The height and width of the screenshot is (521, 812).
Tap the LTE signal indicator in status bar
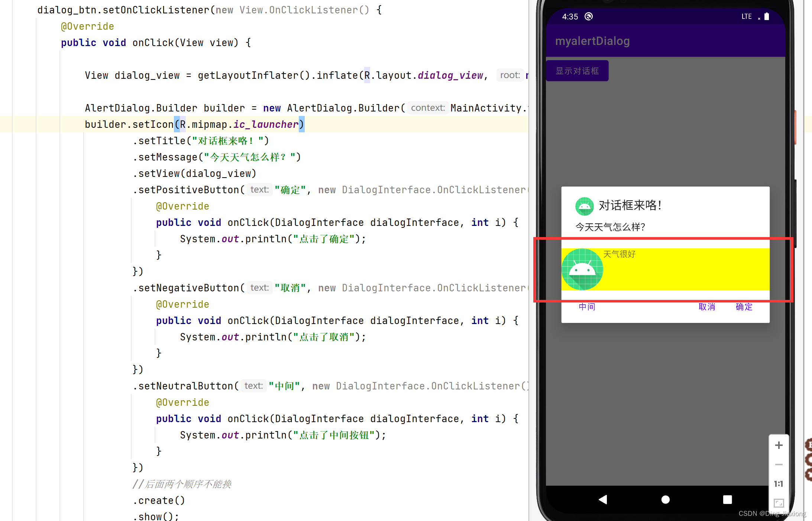pos(747,16)
